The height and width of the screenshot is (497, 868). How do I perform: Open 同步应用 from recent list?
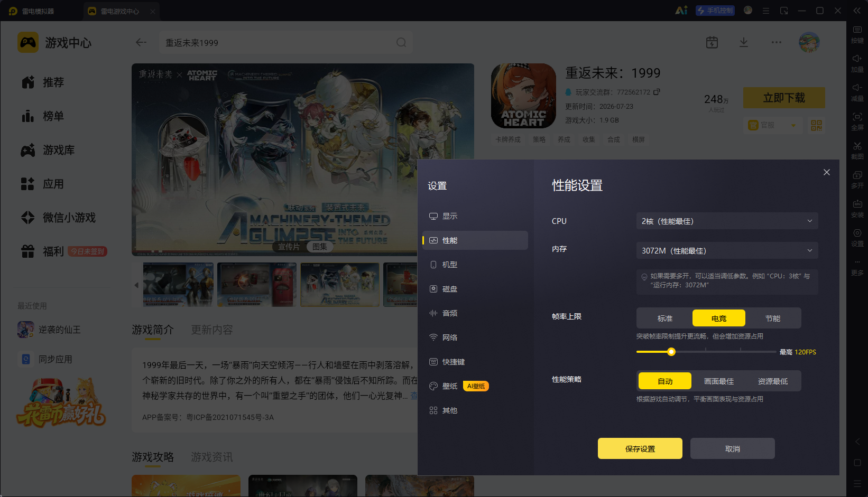(x=45, y=359)
